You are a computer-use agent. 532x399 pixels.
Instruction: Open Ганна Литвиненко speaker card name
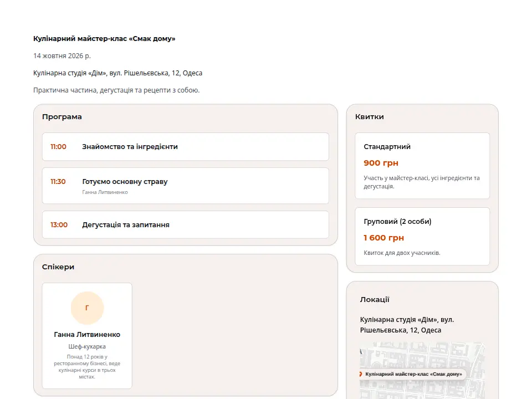(87, 335)
